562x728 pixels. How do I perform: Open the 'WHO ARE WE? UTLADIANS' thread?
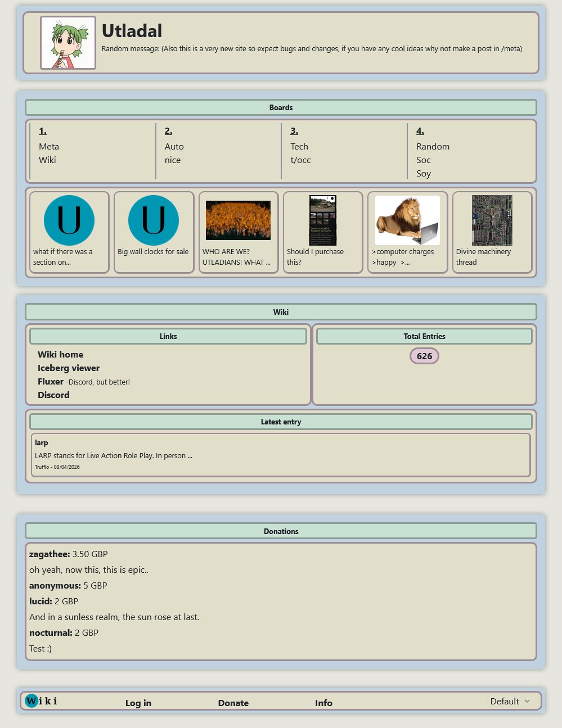point(238,220)
